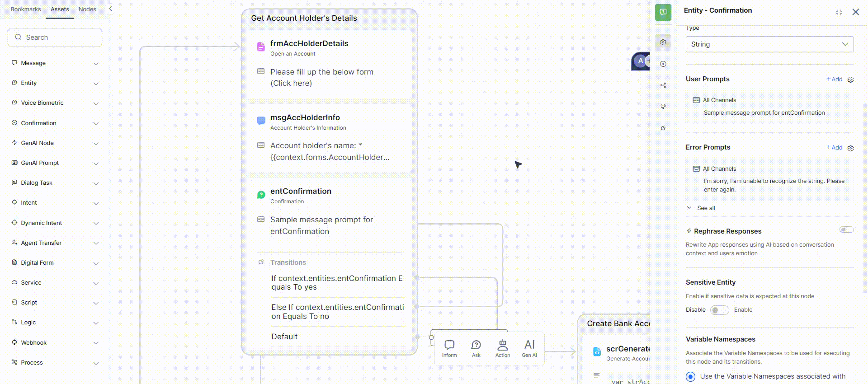Expand See all under Error Prompts

pyautogui.click(x=706, y=208)
